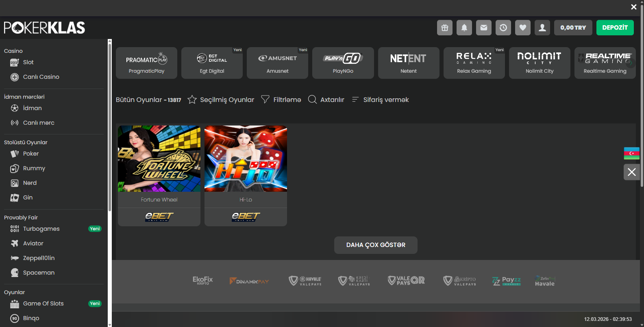Click the Nerd game icon
Screen dimensions: 644x327
coord(15,183)
